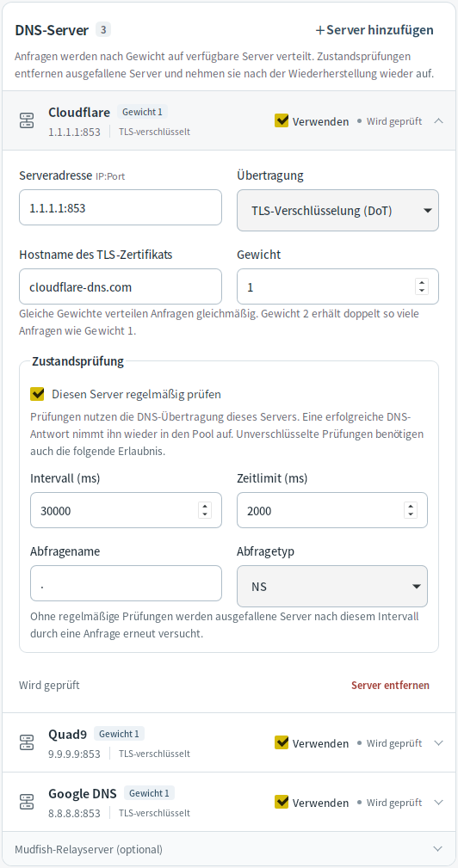Click the Quad9 server icon
The image size is (458, 868).
(27, 742)
